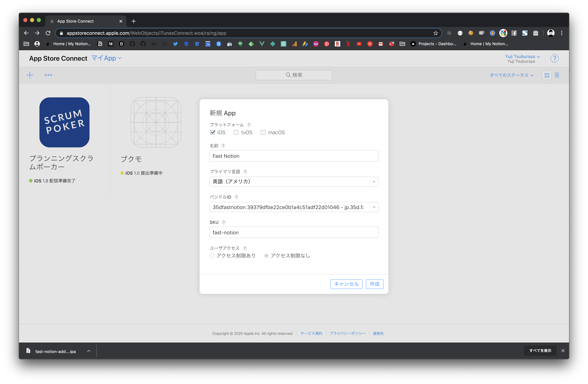Open the Chrome profile avatar
The height and width of the screenshot is (384, 588).
(x=551, y=33)
